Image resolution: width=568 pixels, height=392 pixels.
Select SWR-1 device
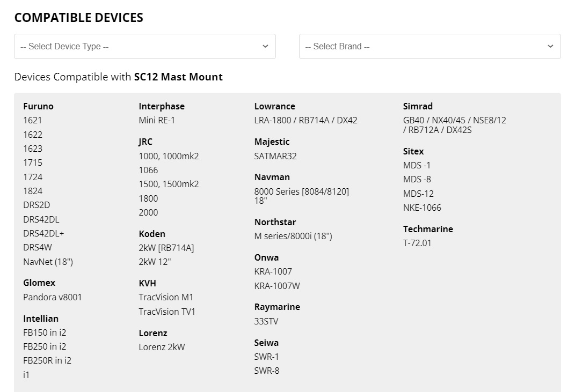[267, 357]
